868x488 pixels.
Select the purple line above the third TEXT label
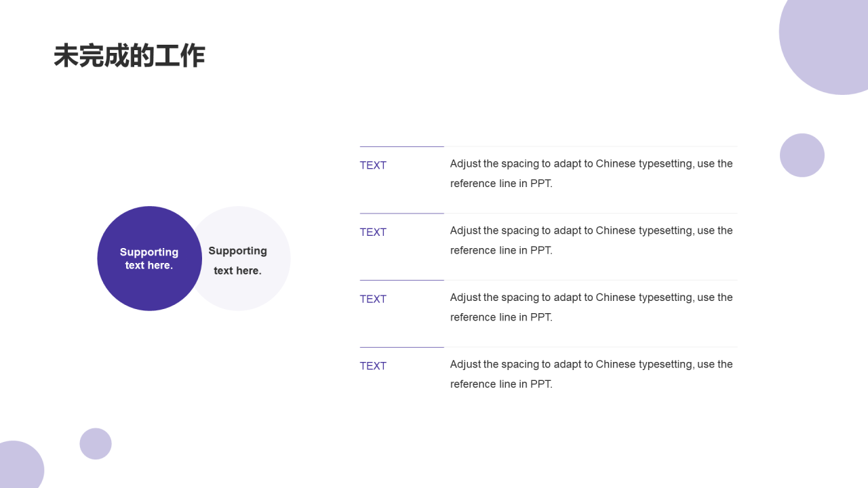pos(401,280)
